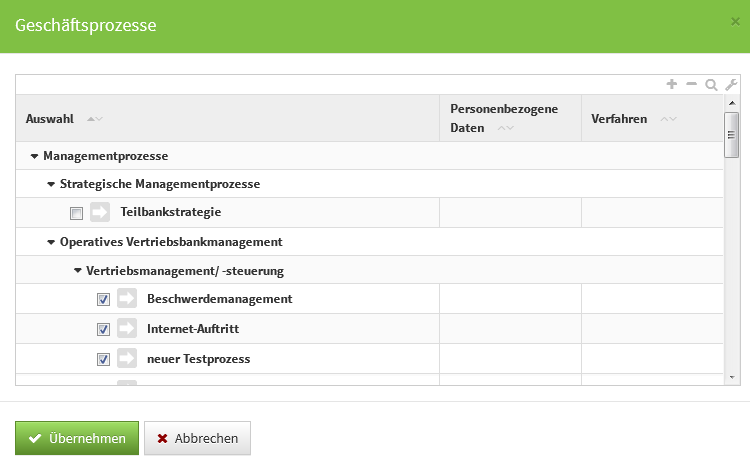
Task: Open the table search magnifier
Action: [711, 85]
